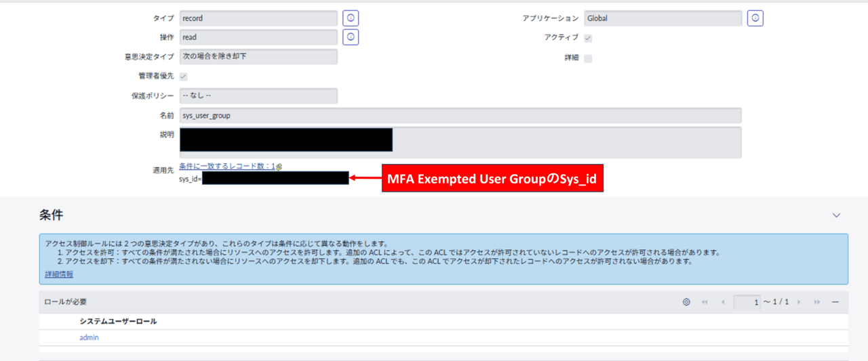The width and height of the screenshot is (868, 361).
Task: Go to first page of roles list
Action: (705, 302)
